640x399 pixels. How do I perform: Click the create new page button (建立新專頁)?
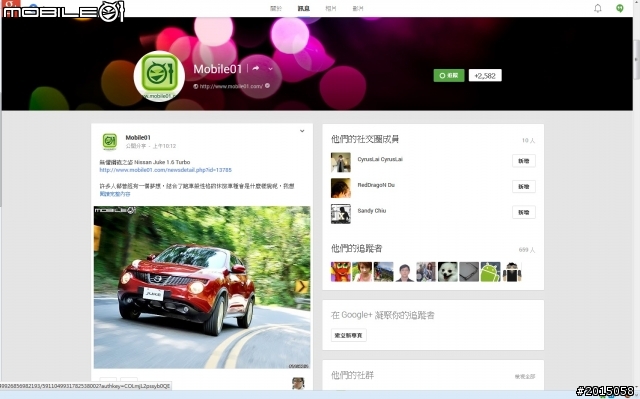click(349, 335)
